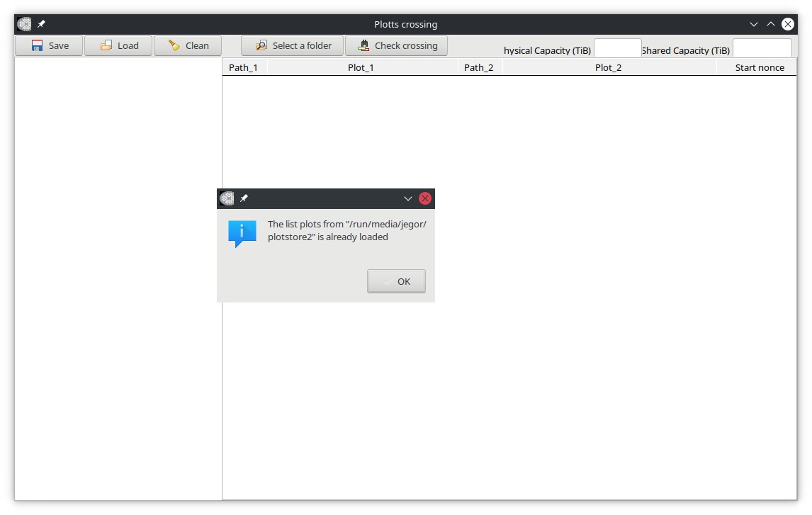Screen dimensions: 812x515
Task: Sort by the Plot_2 column header
Action: (x=609, y=67)
